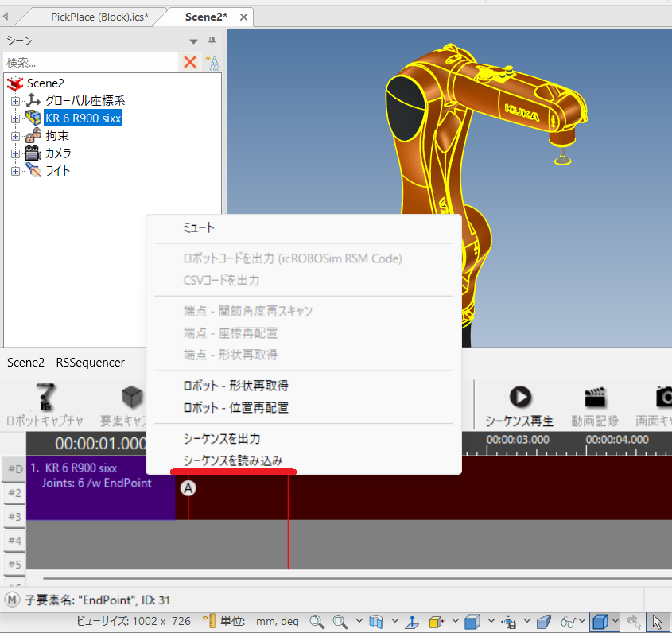
Task: Select the カメラ item in the scene tree
Action: pos(58,153)
